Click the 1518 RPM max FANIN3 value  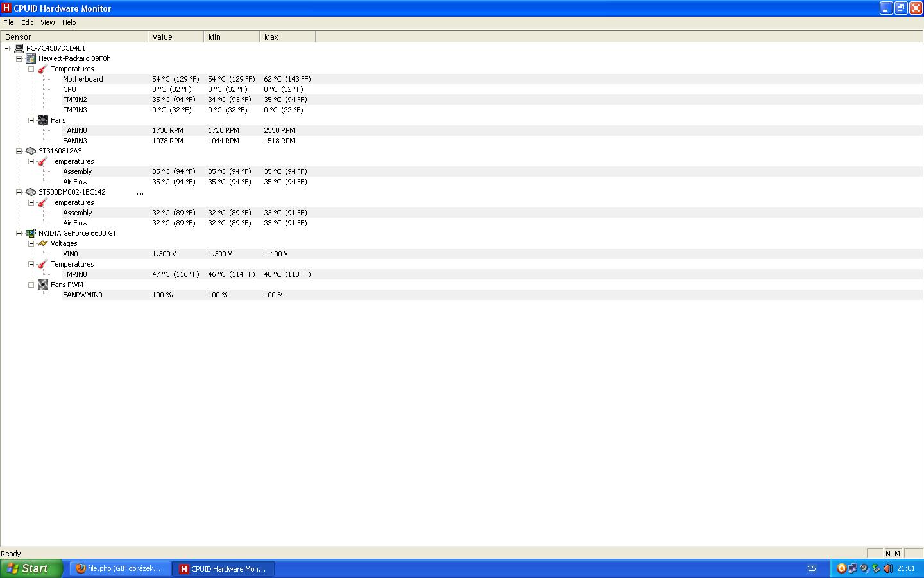279,141
